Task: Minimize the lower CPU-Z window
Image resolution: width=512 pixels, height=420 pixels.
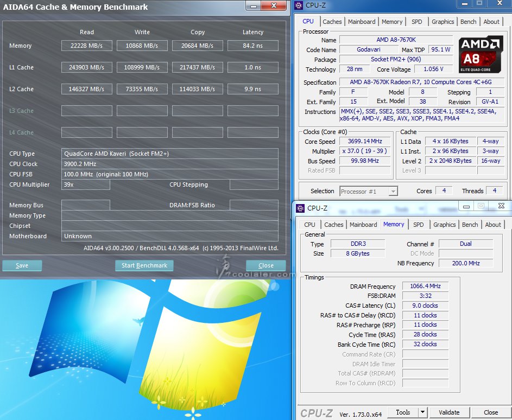Action: (466, 206)
